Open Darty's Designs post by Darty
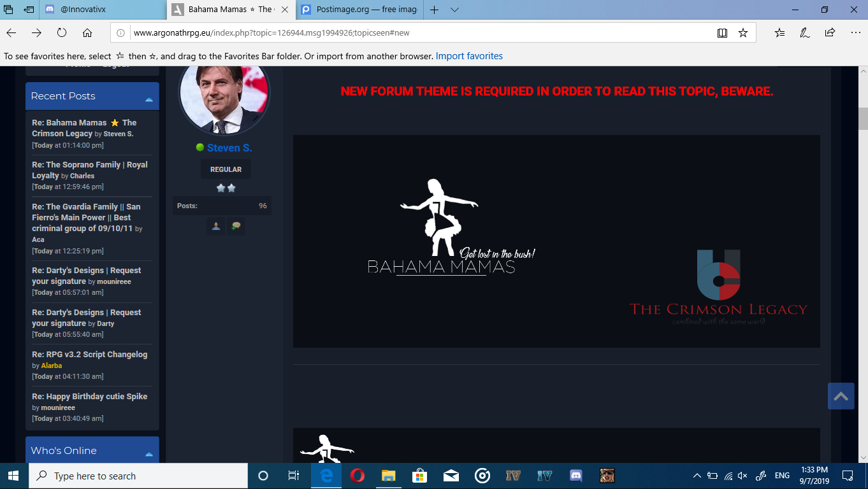Viewport: 868px width, 489px height. pos(86,318)
